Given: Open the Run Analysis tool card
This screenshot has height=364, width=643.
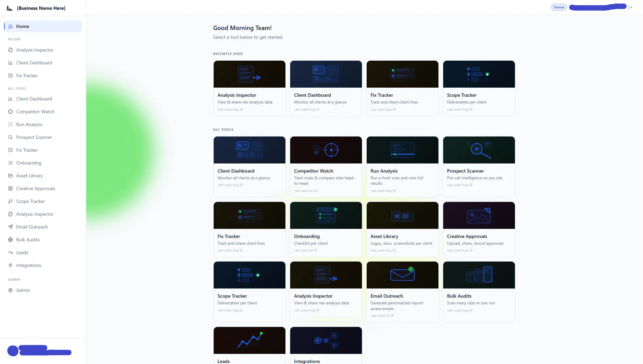Looking at the screenshot, I should [x=402, y=167].
